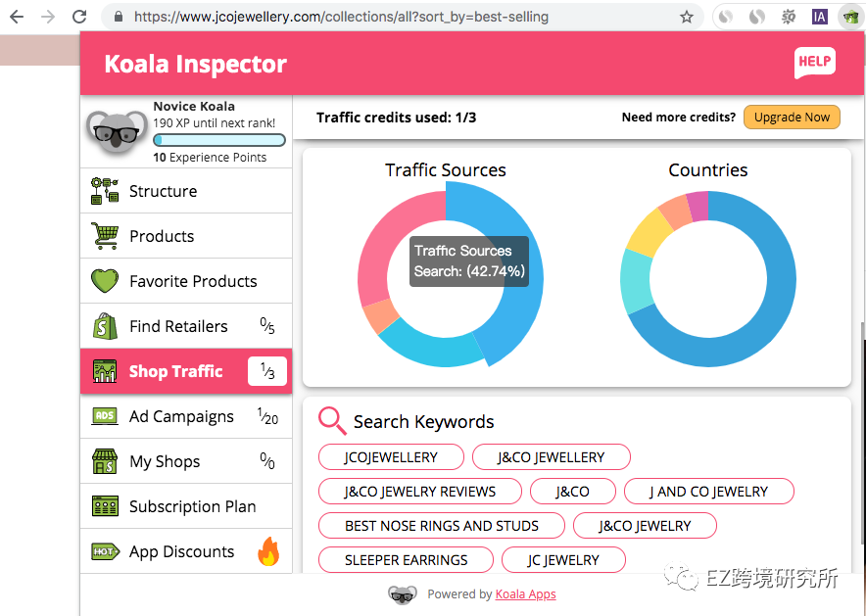Click the 0/5 counter on Find Retailers
Screen dimensions: 866x616
267,326
